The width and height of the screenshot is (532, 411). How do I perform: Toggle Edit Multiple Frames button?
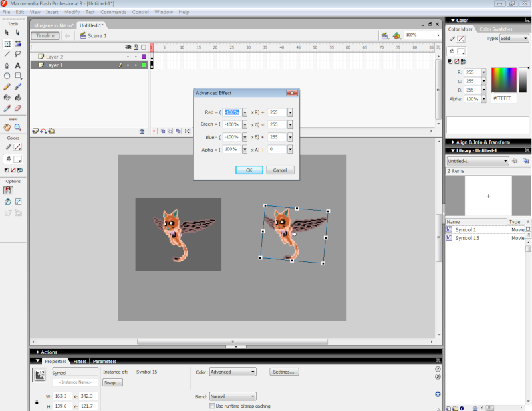tap(178, 131)
